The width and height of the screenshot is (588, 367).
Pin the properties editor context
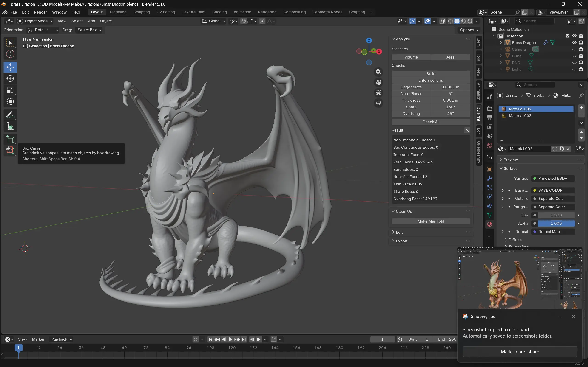click(x=581, y=95)
